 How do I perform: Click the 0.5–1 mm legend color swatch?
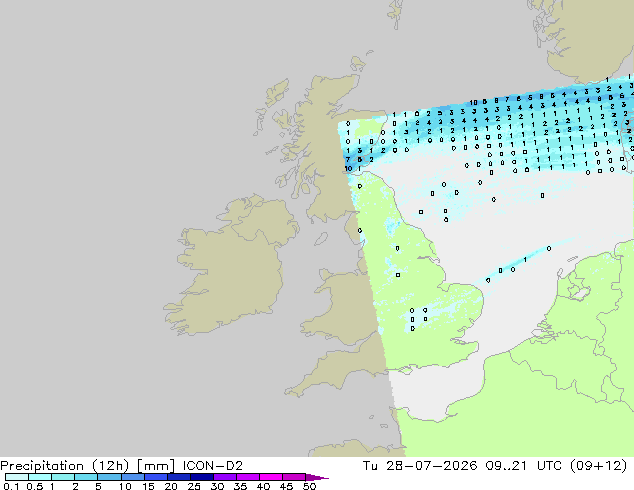point(40,477)
